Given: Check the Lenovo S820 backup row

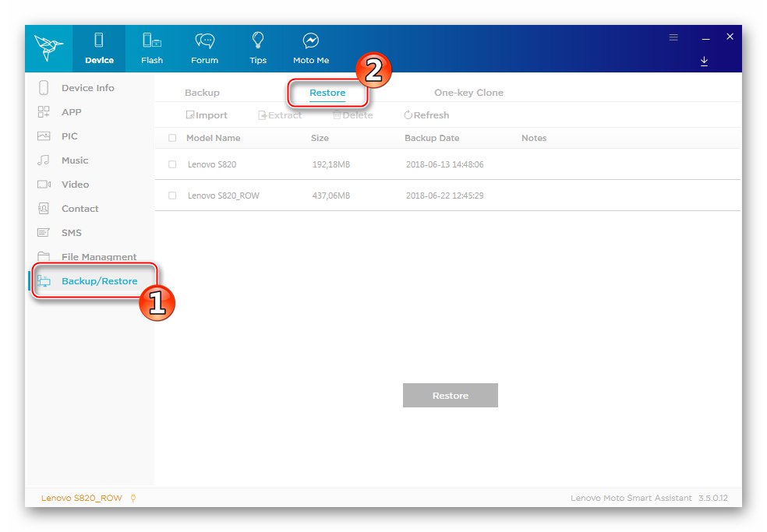Looking at the screenshot, I should [171, 164].
